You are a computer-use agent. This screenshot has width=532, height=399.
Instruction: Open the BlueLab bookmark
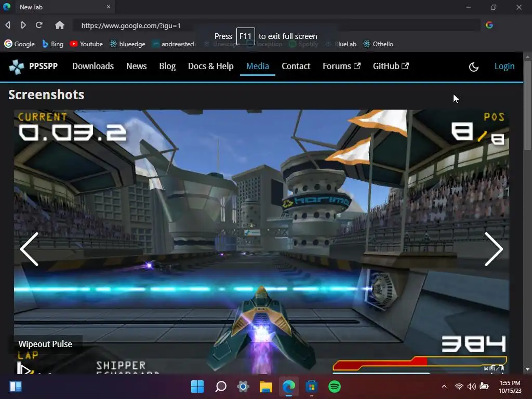pyautogui.click(x=341, y=44)
